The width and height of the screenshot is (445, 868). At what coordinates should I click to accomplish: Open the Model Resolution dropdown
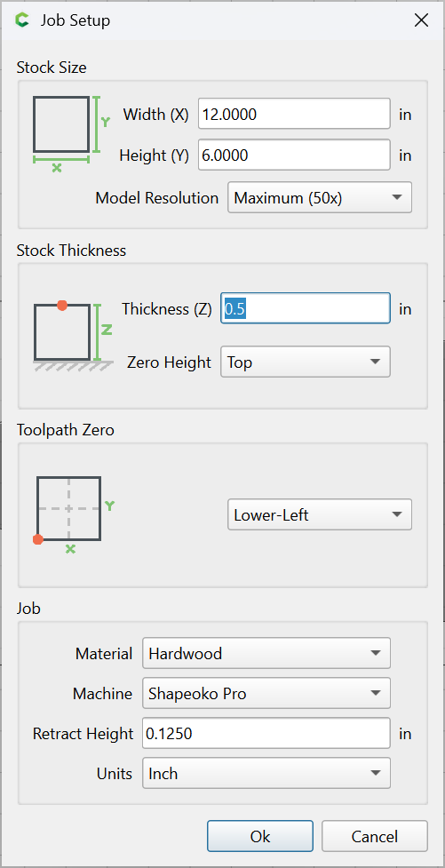(320, 197)
